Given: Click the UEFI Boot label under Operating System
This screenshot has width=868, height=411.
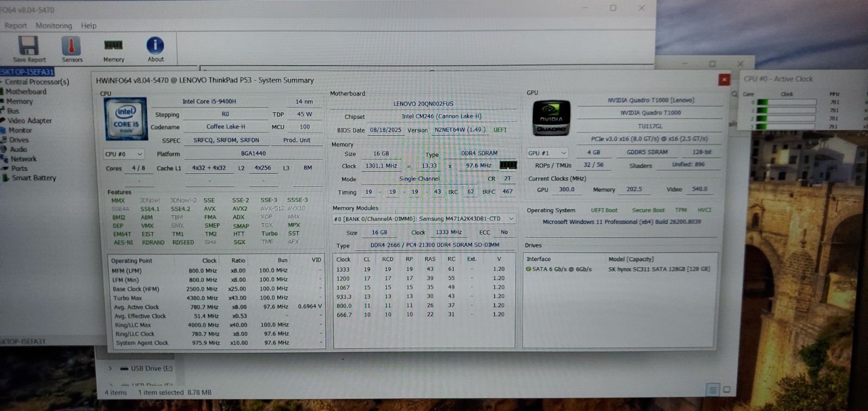Looking at the screenshot, I should [604, 210].
